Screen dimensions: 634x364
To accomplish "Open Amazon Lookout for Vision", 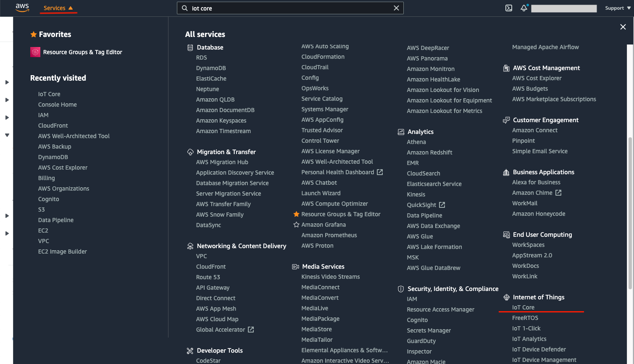I will [x=443, y=90].
